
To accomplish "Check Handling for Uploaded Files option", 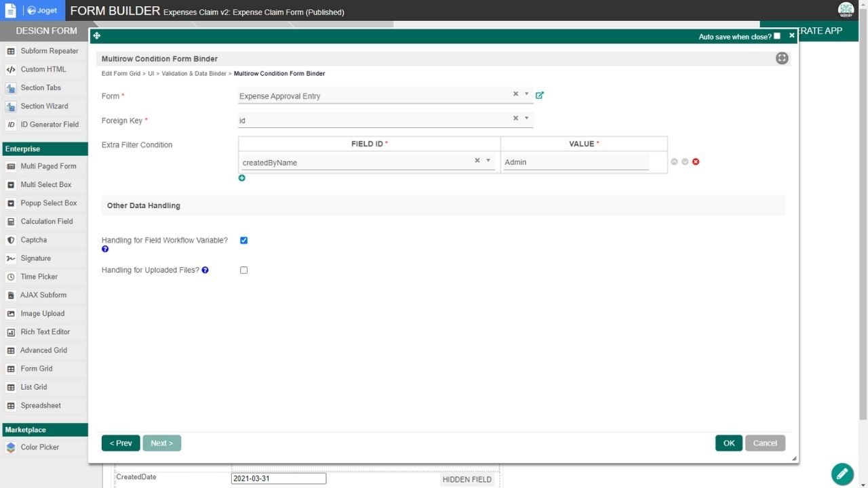I will [244, 270].
